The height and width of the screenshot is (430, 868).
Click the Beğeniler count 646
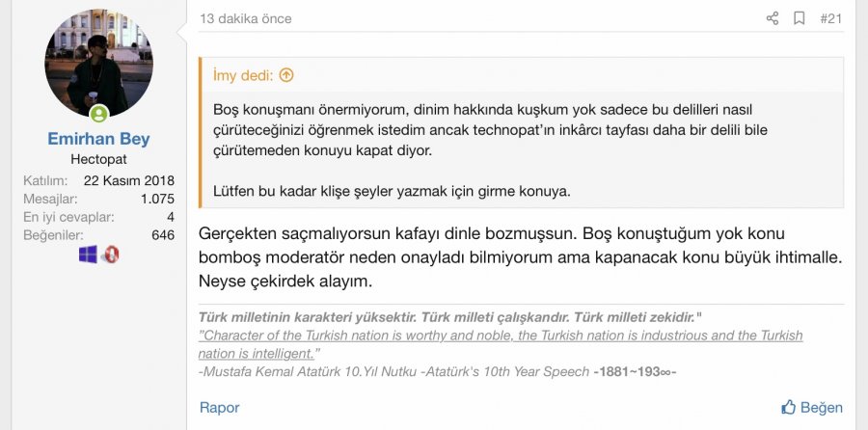point(162,234)
